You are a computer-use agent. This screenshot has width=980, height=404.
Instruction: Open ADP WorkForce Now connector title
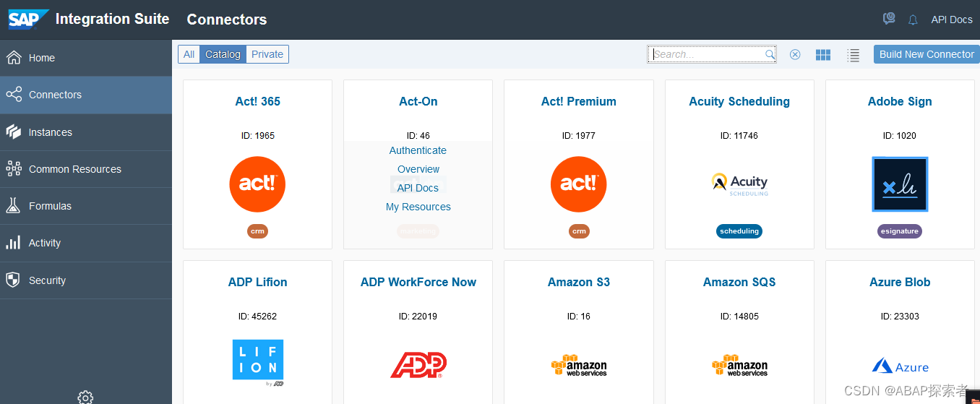point(418,282)
